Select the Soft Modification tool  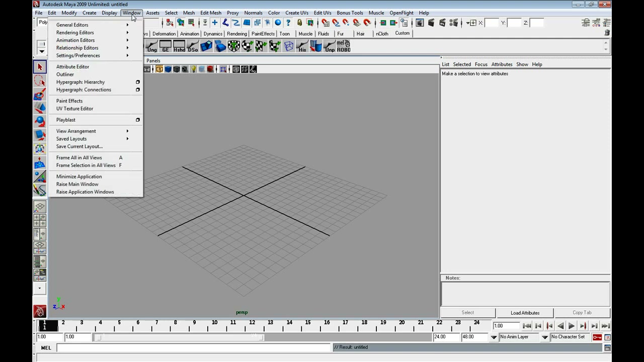click(40, 163)
